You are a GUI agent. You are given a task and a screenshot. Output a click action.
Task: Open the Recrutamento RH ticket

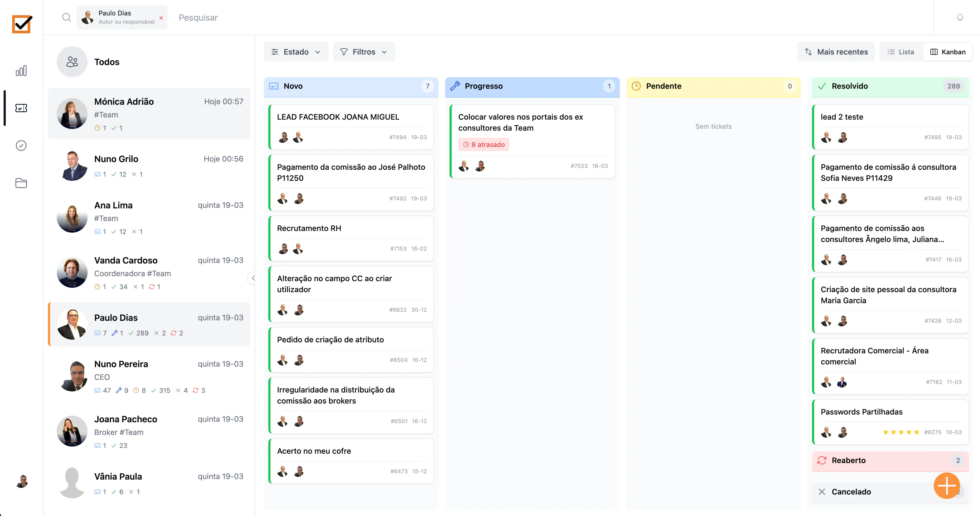[x=351, y=238]
